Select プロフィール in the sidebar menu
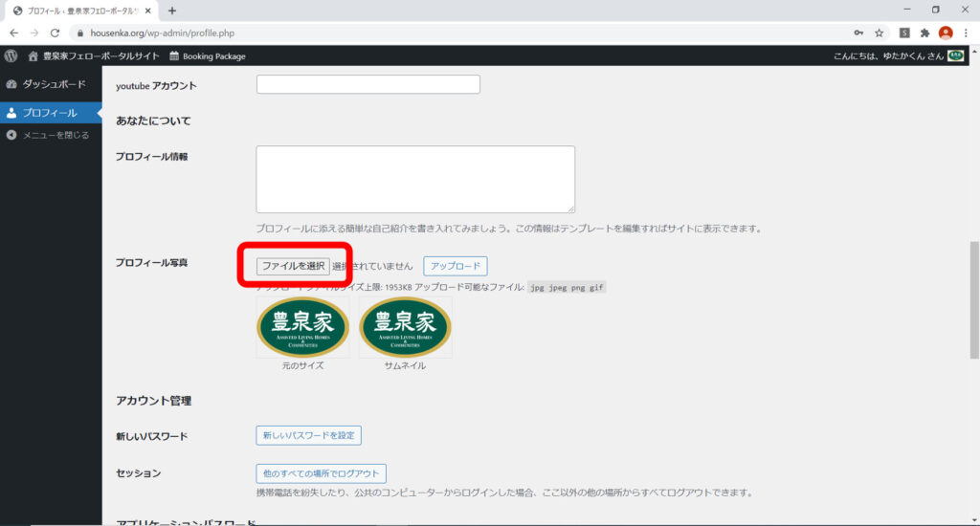980x526 pixels. pos(49,113)
